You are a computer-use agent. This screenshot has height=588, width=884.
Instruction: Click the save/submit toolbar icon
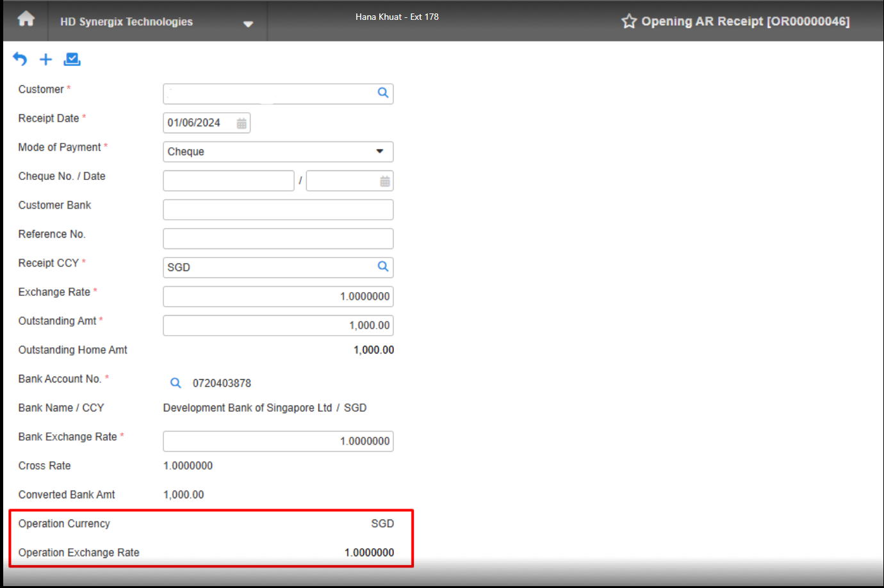72,59
